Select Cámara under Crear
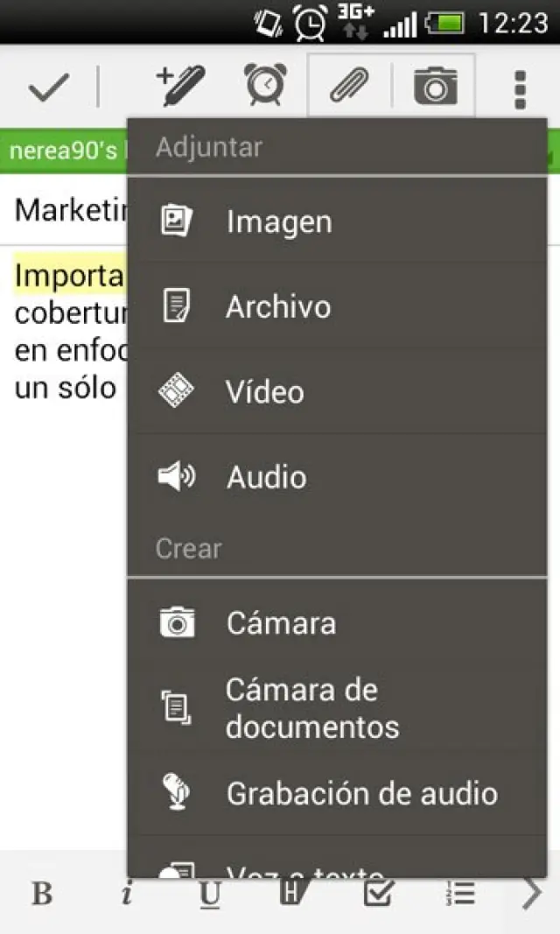Screen dimensions: 560x934 337,623
